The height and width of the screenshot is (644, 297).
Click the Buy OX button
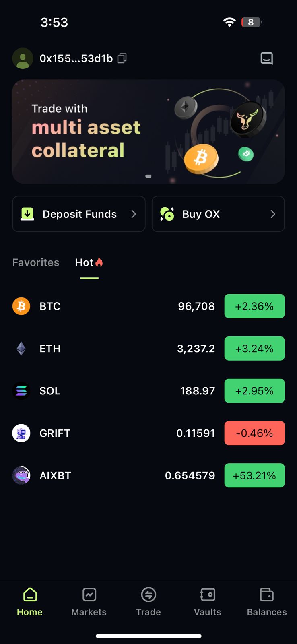pyautogui.click(x=218, y=214)
